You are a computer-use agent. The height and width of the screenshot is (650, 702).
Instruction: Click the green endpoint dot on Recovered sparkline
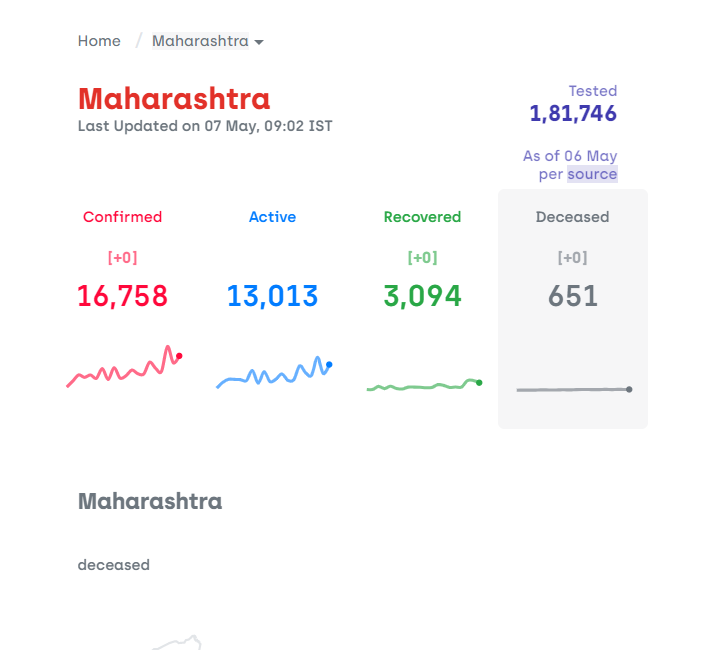coord(479,383)
